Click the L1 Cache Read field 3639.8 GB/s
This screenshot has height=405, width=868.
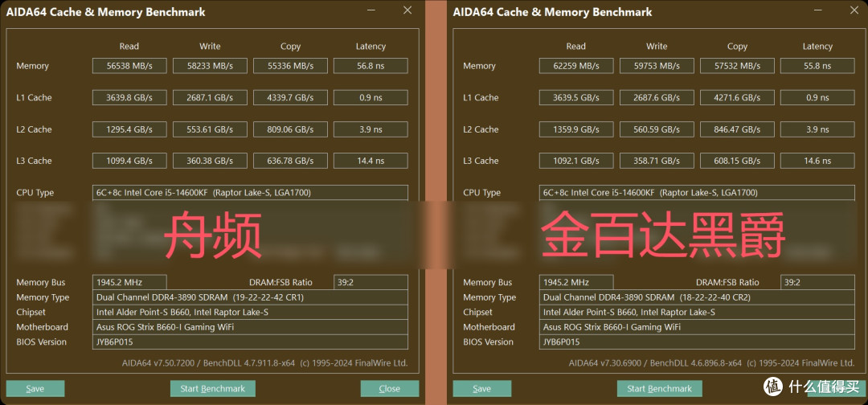point(129,97)
